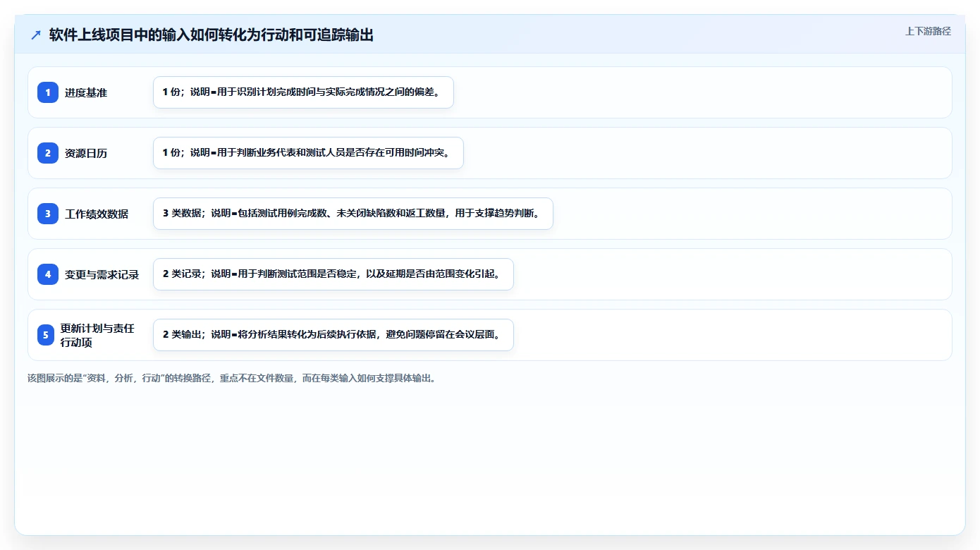This screenshot has height=550, width=980.
Task: Open the 3 类数据 description box
Action: click(x=353, y=214)
